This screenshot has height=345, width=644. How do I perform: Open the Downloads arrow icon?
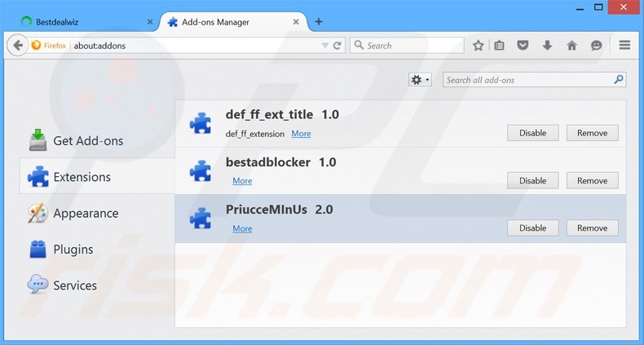pos(547,45)
